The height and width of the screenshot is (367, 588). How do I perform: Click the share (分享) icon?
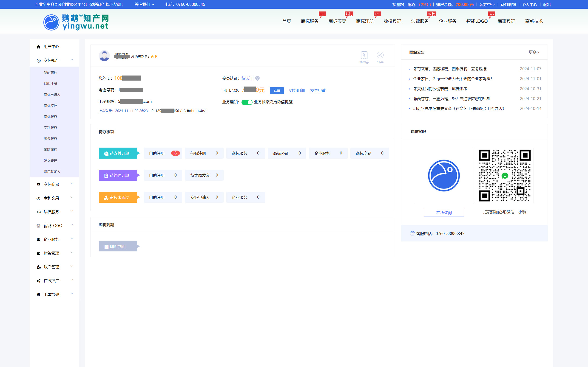tap(380, 55)
